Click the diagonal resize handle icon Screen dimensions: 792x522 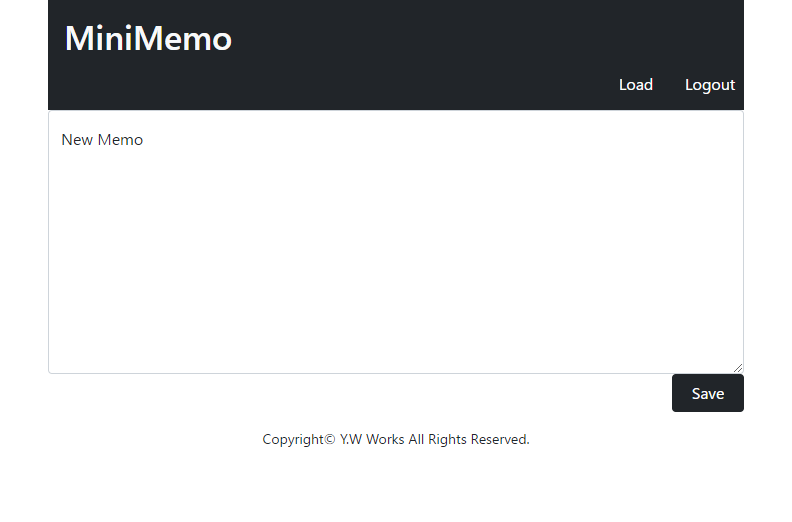(738, 368)
